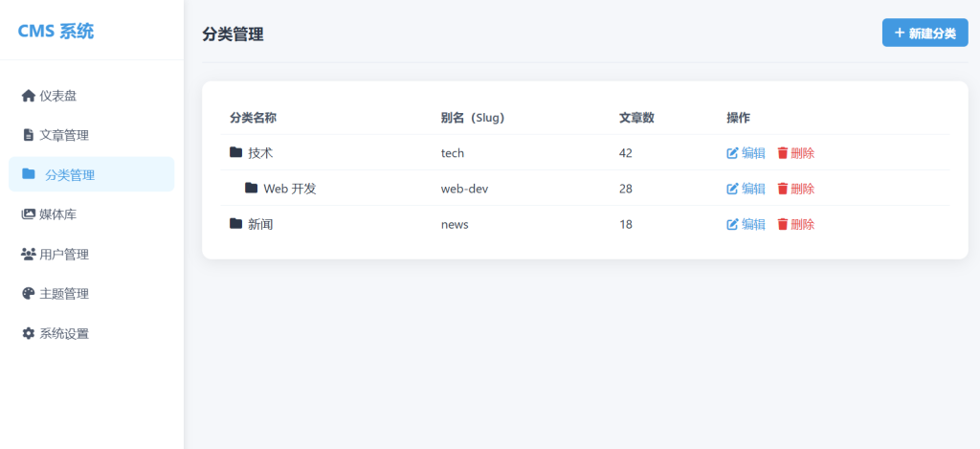980x449 pixels.
Task: Click the trash icon in the 新闻 row
Action: coord(782,224)
